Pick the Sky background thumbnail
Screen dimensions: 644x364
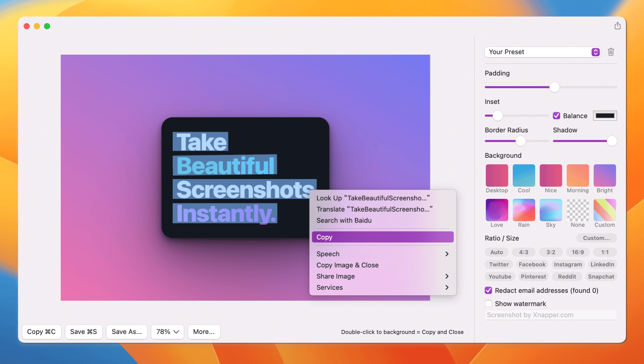click(x=551, y=210)
